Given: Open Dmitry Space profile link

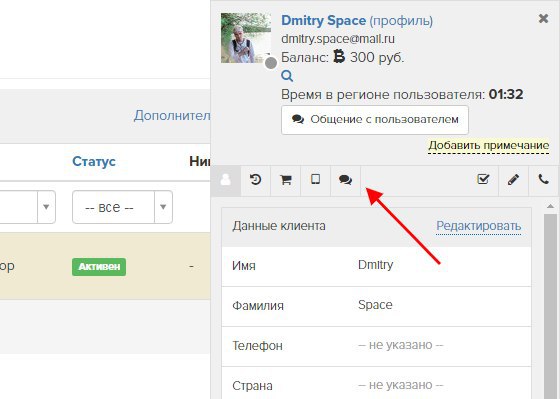Looking at the screenshot, I should point(324,21).
